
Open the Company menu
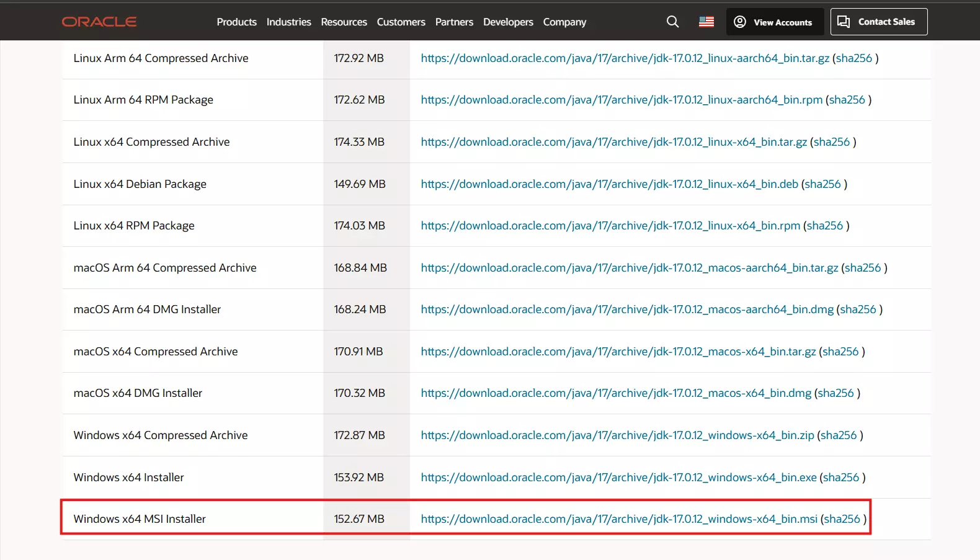tap(564, 22)
